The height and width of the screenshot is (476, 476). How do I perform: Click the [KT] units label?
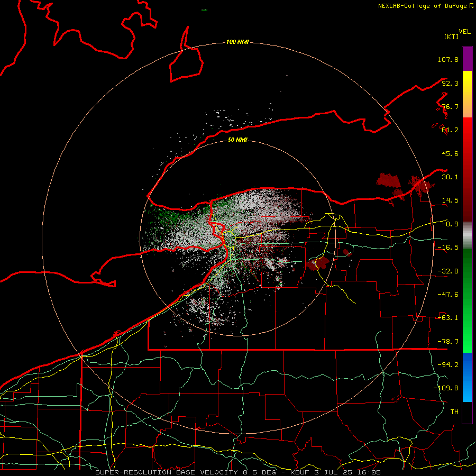point(452,36)
